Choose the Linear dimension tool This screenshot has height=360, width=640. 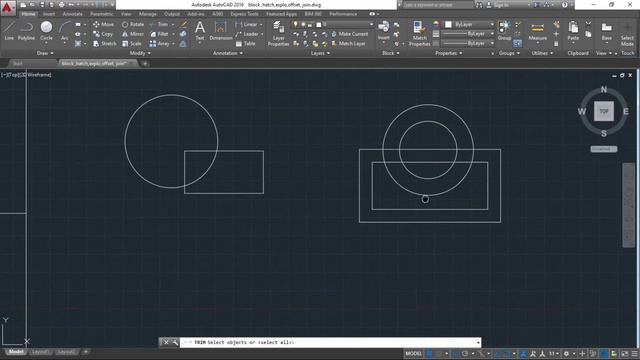(x=247, y=24)
